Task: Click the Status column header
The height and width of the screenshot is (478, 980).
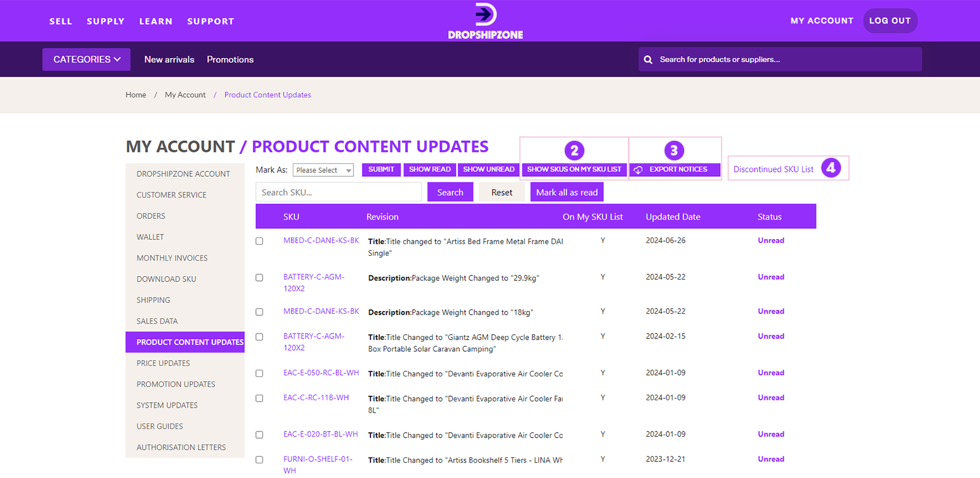Action: coord(769,217)
